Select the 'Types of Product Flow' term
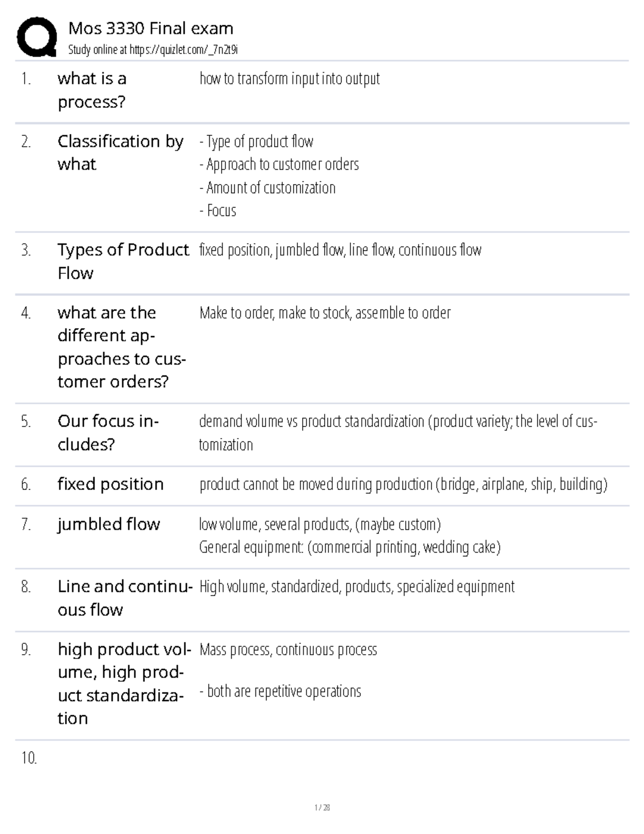 pyautogui.click(x=123, y=262)
